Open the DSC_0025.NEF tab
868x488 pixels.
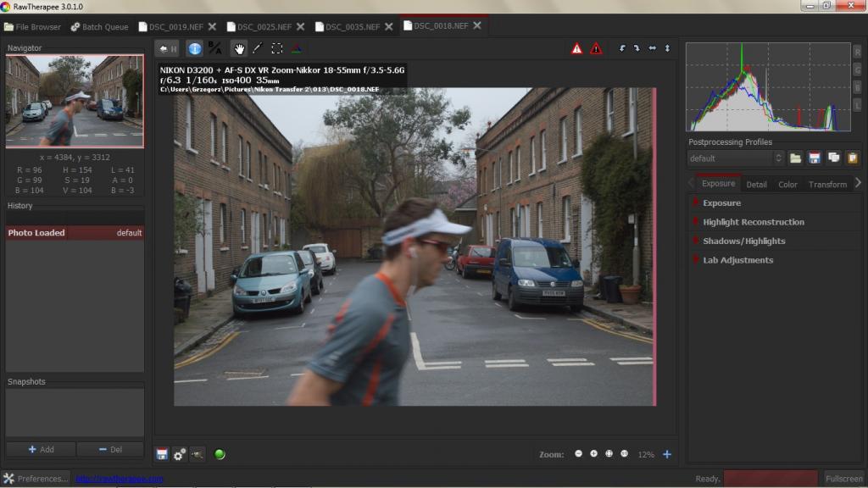click(267, 26)
